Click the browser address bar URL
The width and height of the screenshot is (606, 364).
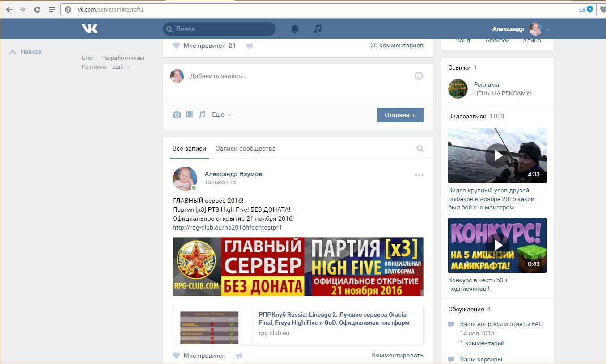[111, 9]
